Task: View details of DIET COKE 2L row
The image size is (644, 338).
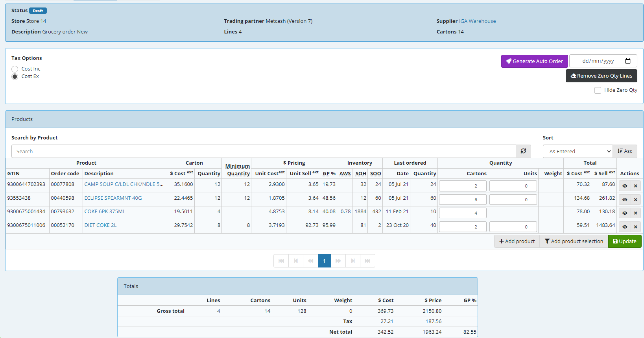Action: click(x=625, y=227)
